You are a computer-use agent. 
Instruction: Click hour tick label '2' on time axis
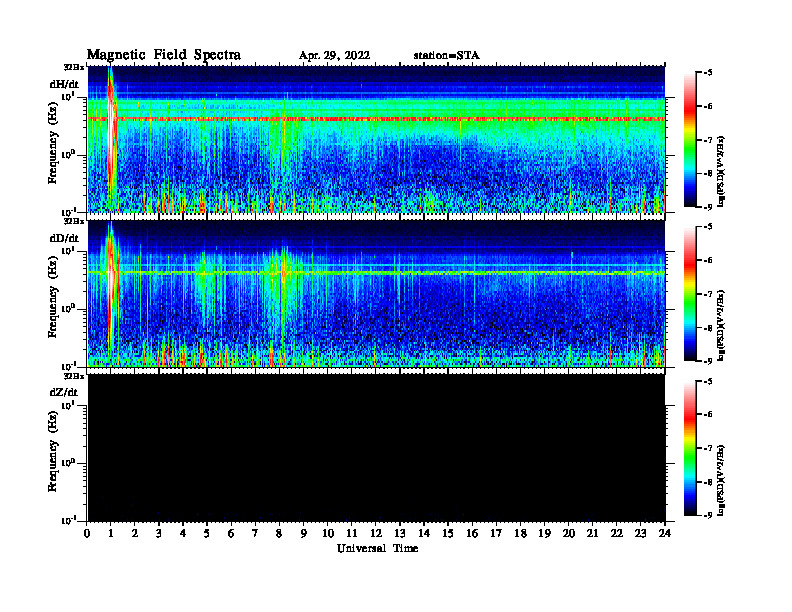click(x=135, y=534)
